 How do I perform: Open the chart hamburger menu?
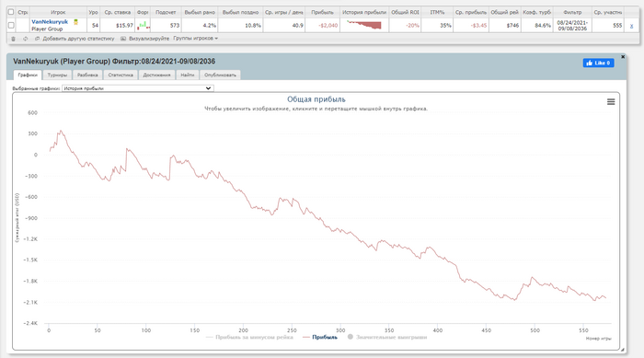point(611,101)
